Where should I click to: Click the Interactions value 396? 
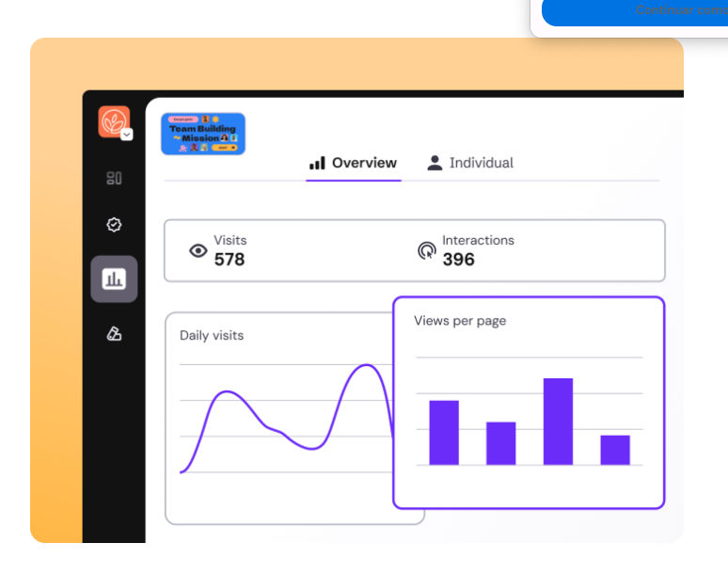(458, 259)
